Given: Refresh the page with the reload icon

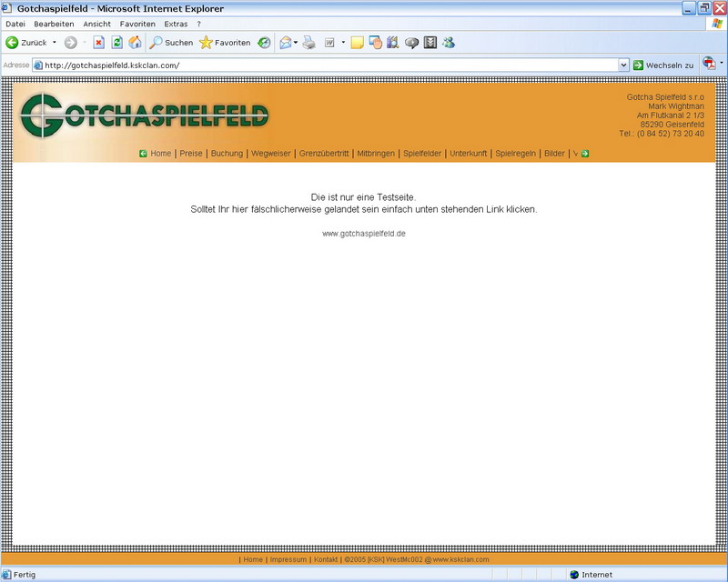Looking at the screenshot, I should pos(116,43).
